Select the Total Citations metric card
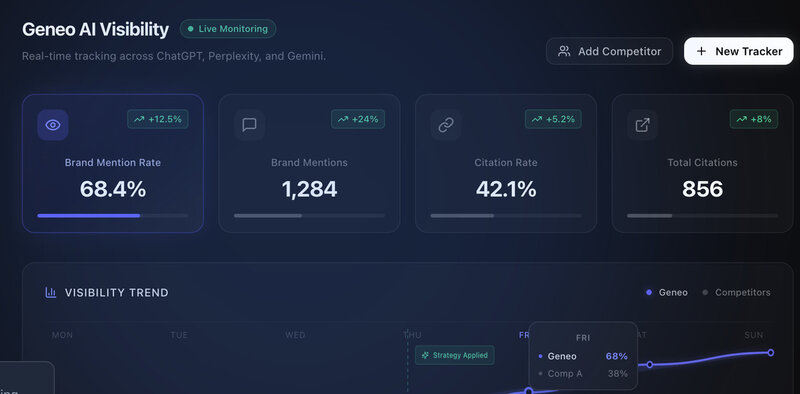 click(703, 163)
